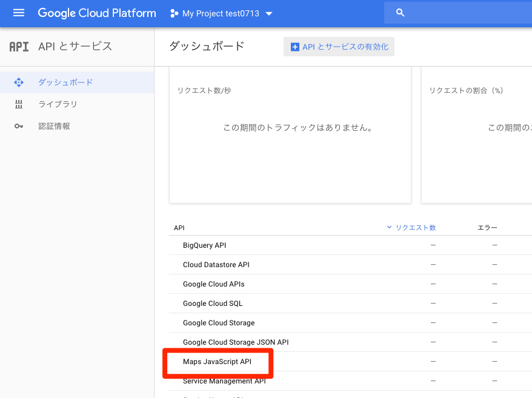
Task: Click the API column header
Action: pos(179,228)
